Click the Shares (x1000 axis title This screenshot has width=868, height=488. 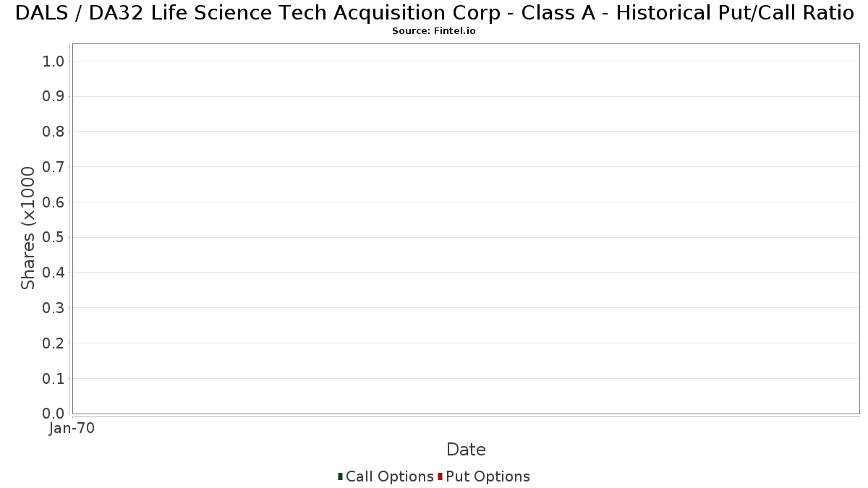click(28, 228)
